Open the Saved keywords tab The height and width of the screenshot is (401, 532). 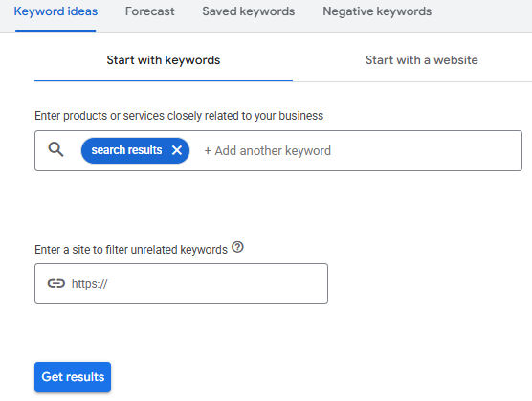(249, 11)
